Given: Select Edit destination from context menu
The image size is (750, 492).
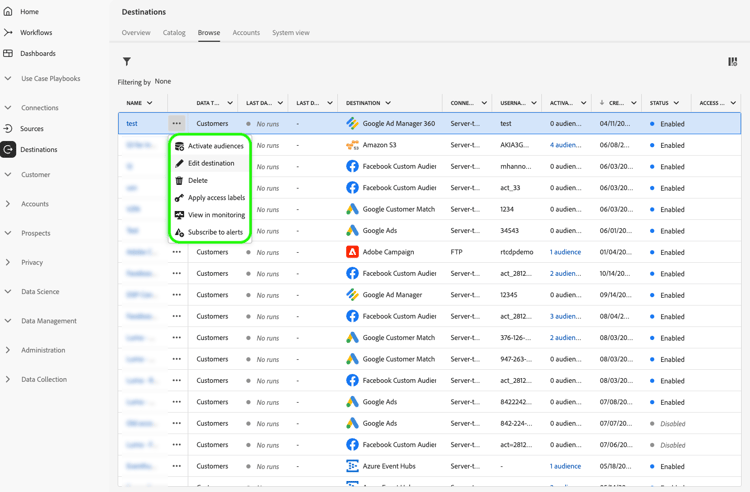Looking at the screenshot, I should pyautogui.click(x=211, y=163).
